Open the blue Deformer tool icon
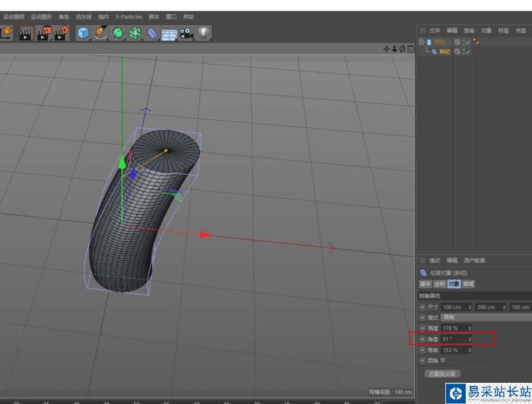532x404 pixels. 153,33
